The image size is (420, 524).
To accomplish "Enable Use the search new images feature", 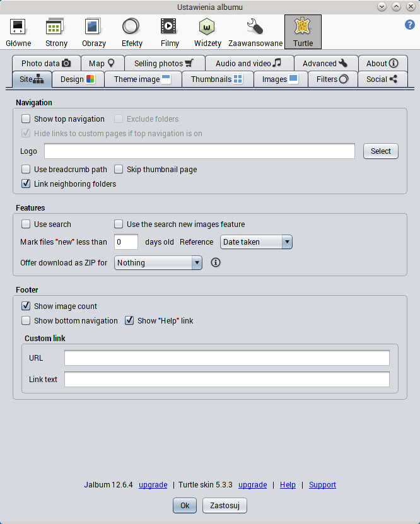I will [119, 224].
